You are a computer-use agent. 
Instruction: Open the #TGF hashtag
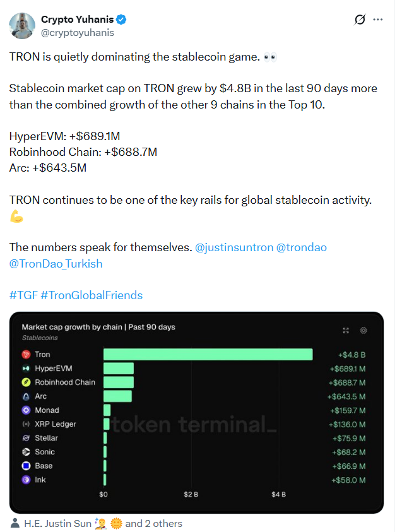(x=23, y=295)
